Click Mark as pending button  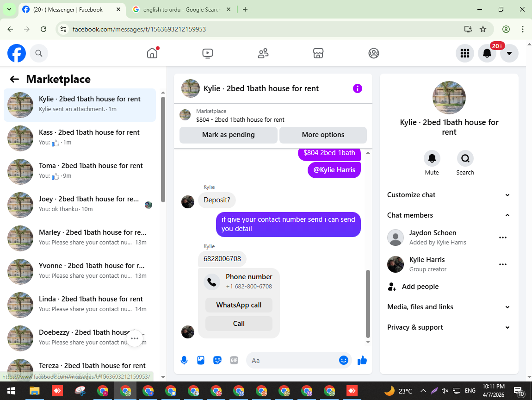click(229, 135)
